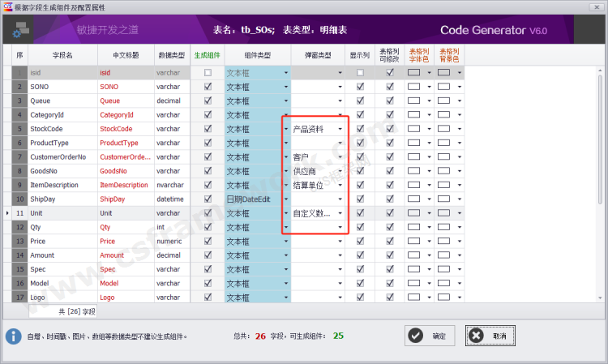Toggle 生成组件 checkbox for isid row
Screen dimensions: 608x364
[208, 72]
